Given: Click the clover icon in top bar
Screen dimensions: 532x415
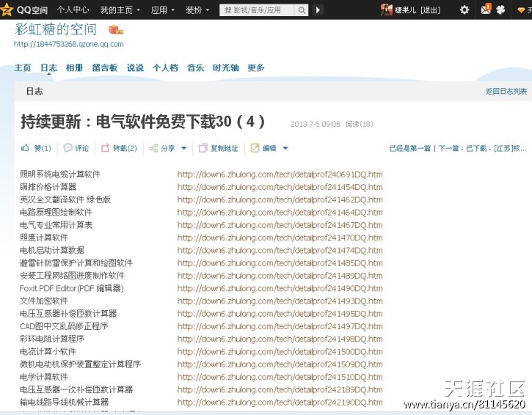Looking at the screenshot, I should pyautogui.click(x=501, y=10).
